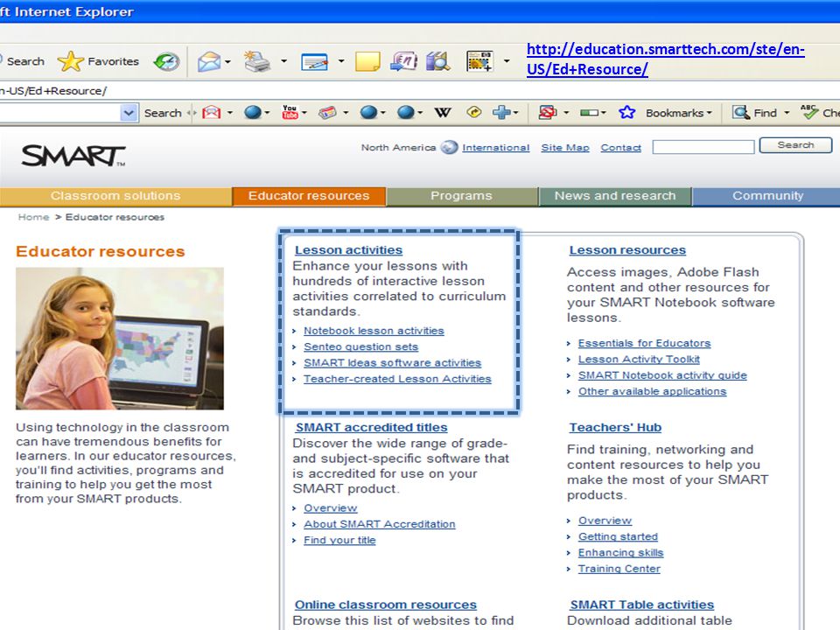Image resolution: width=840 pixels, height=630 pixels.
Task: Switch to the Educator resources tab
Action: click(309, 196)
